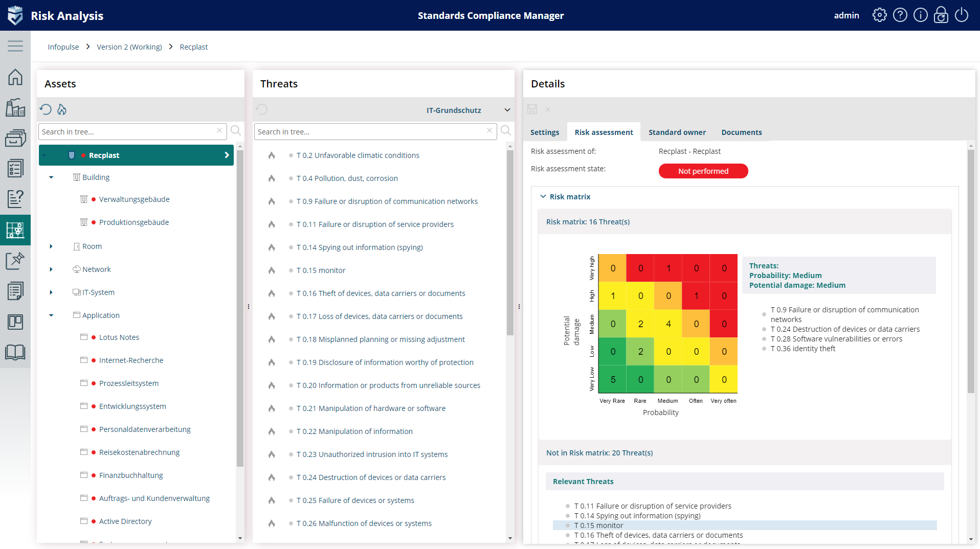Select the Active Directory application
The image size is (980, 549).
pyautogui.click(x=125, y=521)
